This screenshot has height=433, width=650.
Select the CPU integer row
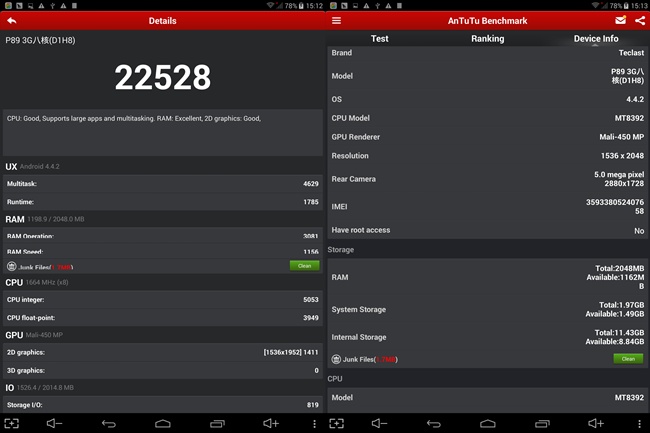pyautogui.click(x=162, y=300)
